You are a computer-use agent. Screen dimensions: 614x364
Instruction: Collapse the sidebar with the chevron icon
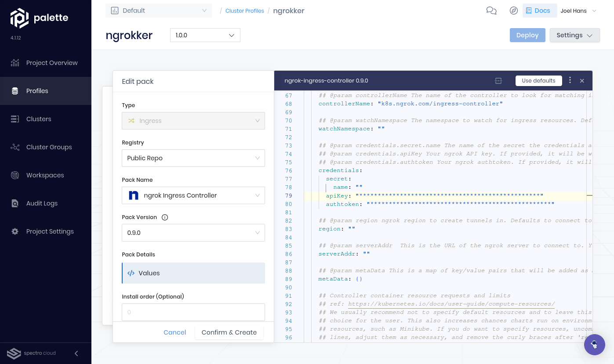76,353
